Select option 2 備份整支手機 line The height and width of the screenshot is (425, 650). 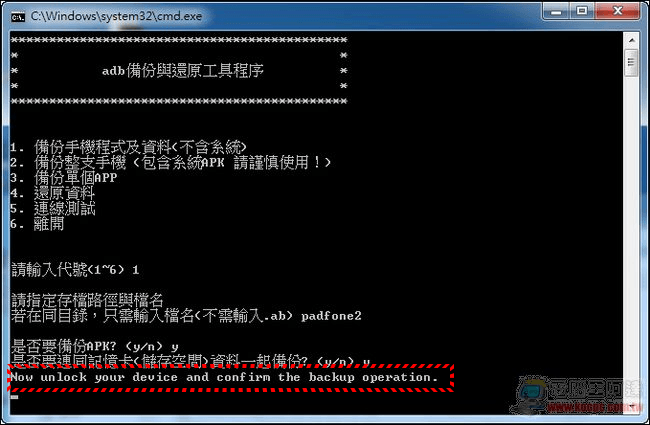171,163
